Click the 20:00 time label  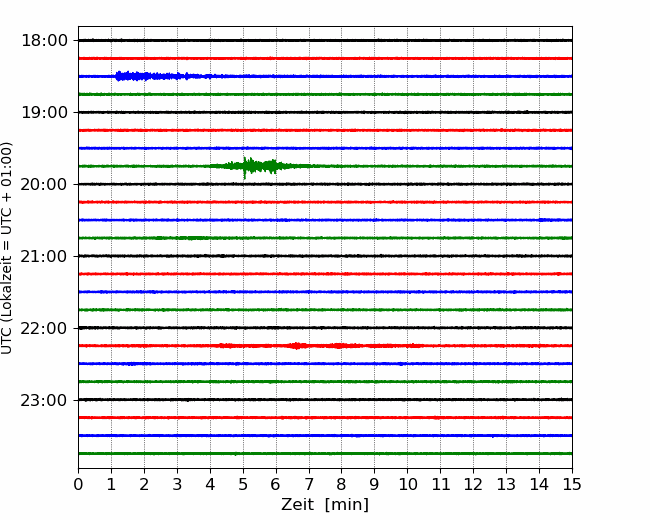click(x=44, y=184)
